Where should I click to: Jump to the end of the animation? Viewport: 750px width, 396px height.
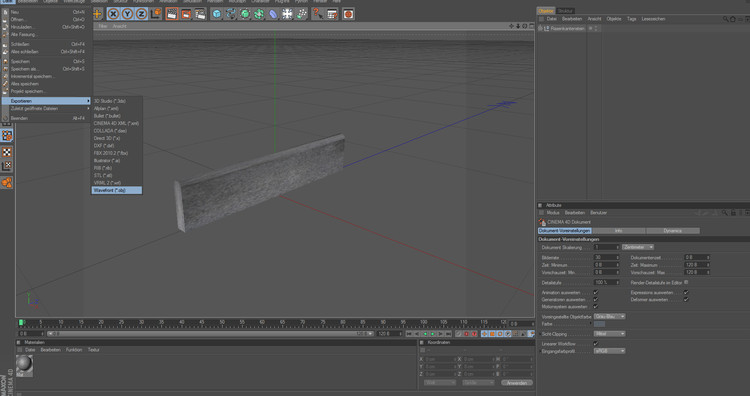click(x=448, y=334)
